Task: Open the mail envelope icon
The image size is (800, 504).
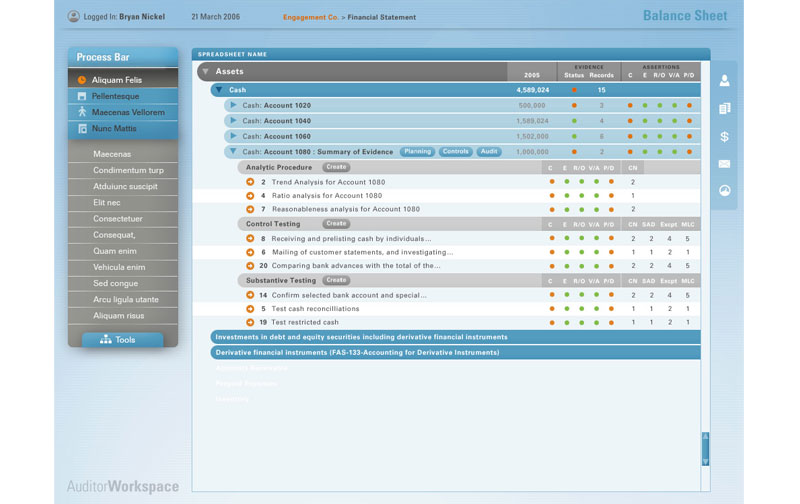Action: [724, 163]
